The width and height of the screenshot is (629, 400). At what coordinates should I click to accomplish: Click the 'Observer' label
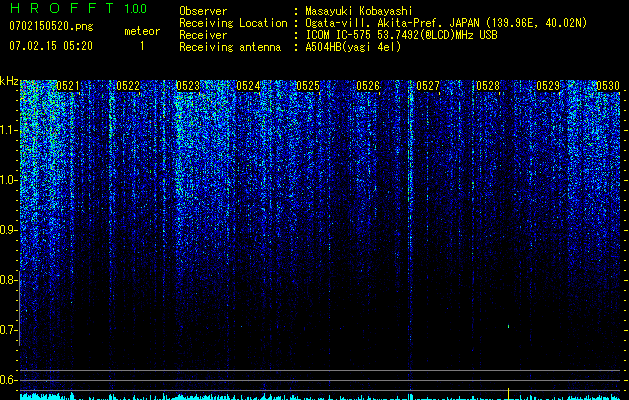pos(203,11)
